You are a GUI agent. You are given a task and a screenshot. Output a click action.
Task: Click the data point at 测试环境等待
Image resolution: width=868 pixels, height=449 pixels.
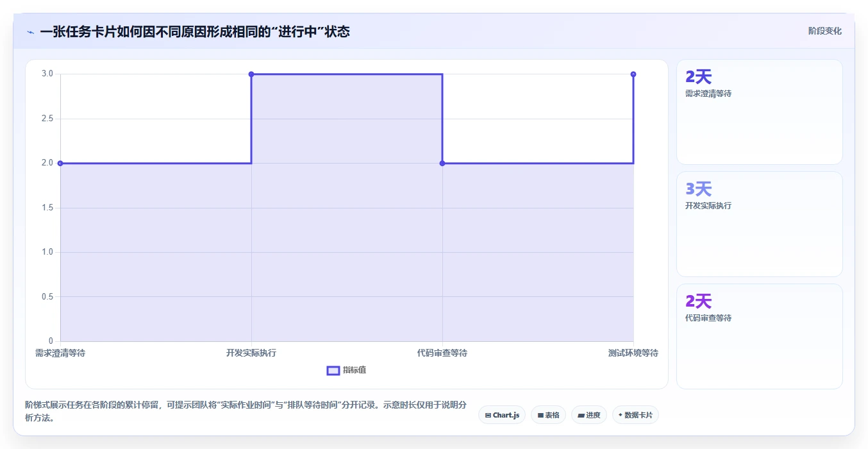tap(633, 74)
